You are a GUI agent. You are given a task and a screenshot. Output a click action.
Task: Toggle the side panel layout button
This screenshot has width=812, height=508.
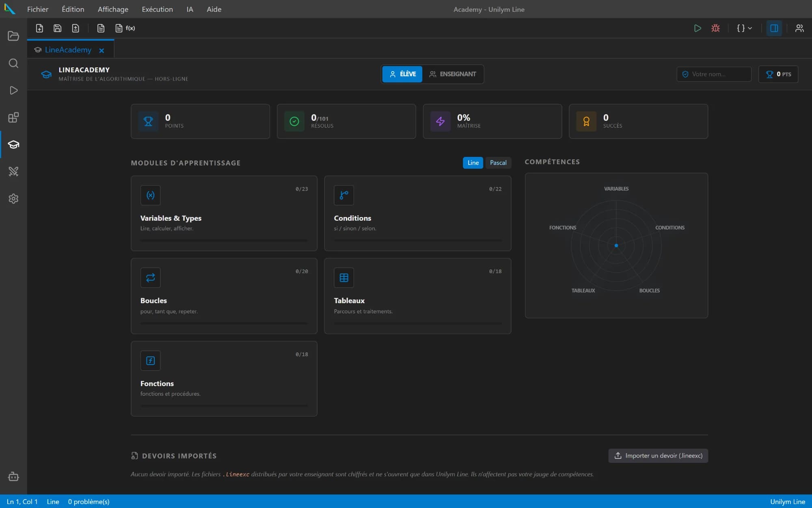(x=774, y=28)
